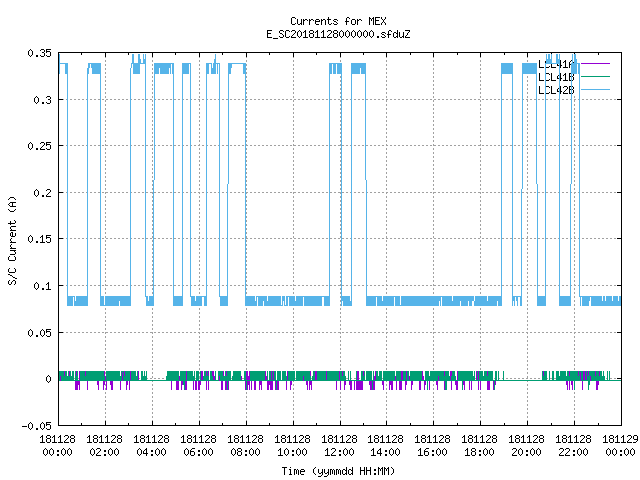Click the 181129 00:00 time tick label
This screenshot has height=480, width=640.
tap(620, 446)
